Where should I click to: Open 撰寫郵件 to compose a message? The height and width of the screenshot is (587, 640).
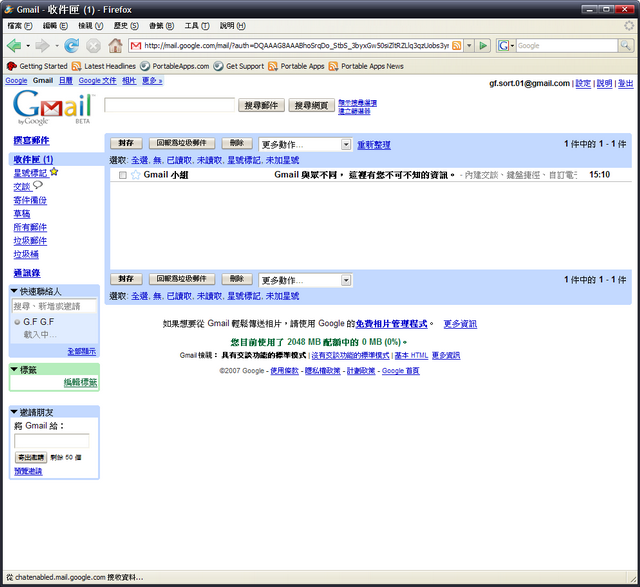pos(31,140)
